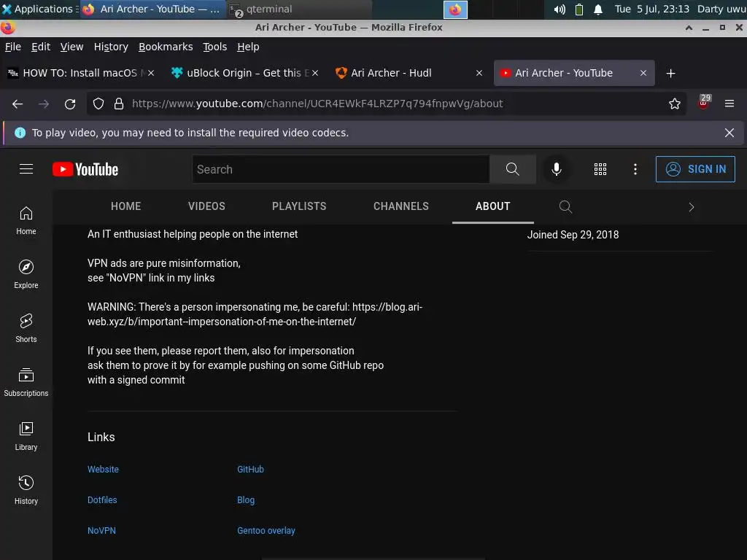
Task: Open the Blog link
Action: click(246, 500)
